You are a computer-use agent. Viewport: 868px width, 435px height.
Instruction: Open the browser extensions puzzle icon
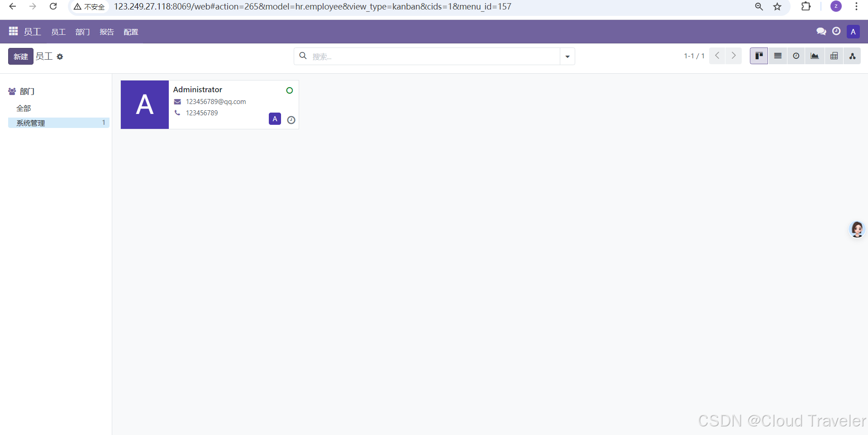[x=806, y=6]
